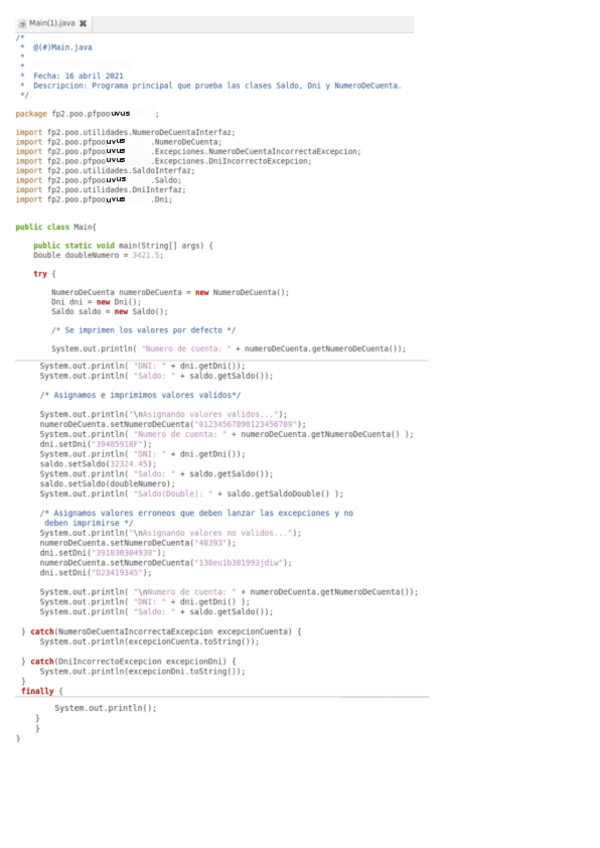
Task: Click the 'Saldo(Double):' println line
Action: [192, 493]
